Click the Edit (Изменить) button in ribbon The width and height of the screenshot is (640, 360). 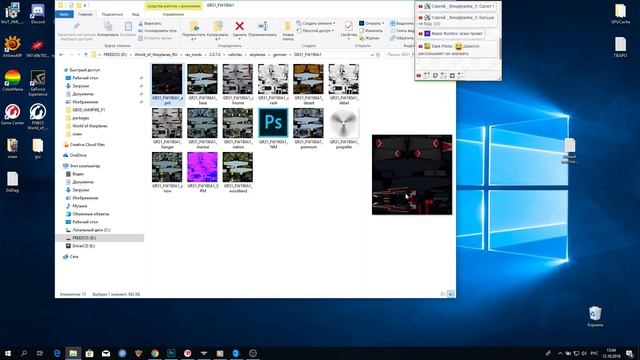point(371,31)
